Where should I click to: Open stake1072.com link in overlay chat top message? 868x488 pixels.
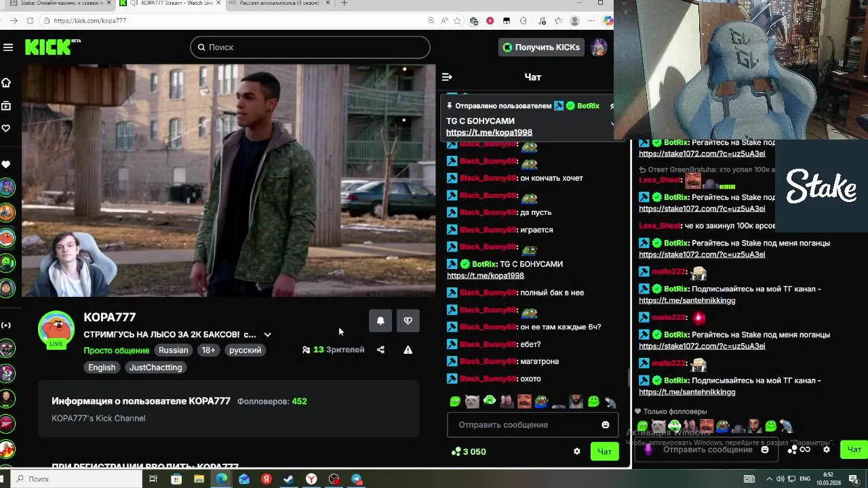702,154
